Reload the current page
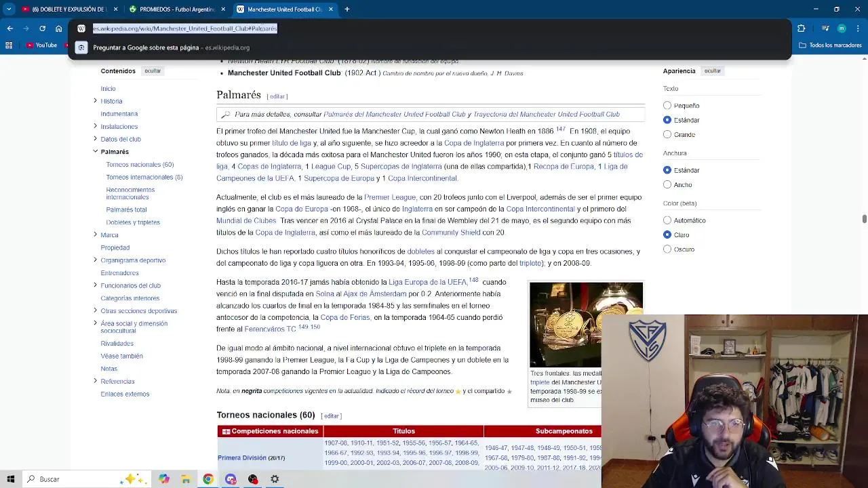 tap(42, 28)
